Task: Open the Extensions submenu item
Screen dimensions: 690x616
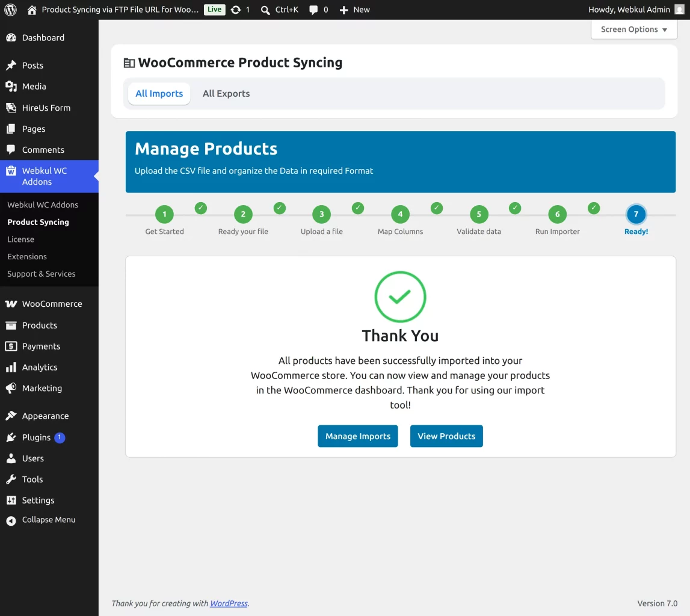Action: pyautogui.click(x=27, y=256)
